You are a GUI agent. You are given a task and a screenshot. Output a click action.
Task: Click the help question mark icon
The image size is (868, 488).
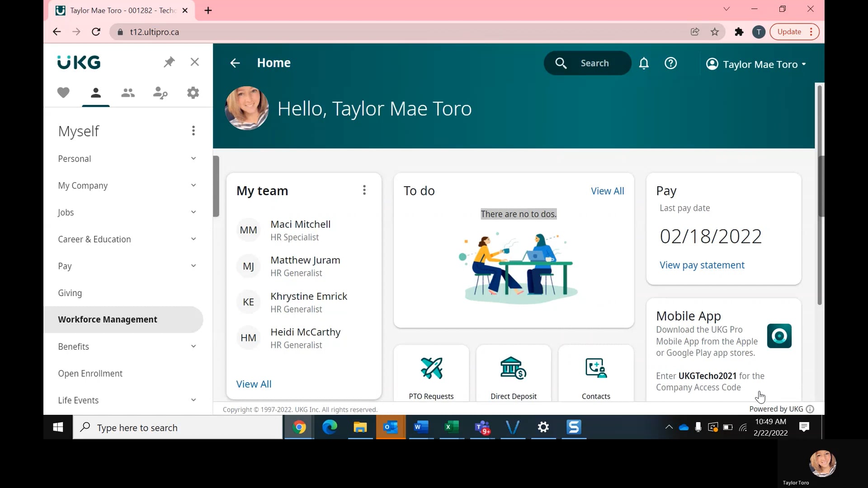tap(670, 63)
